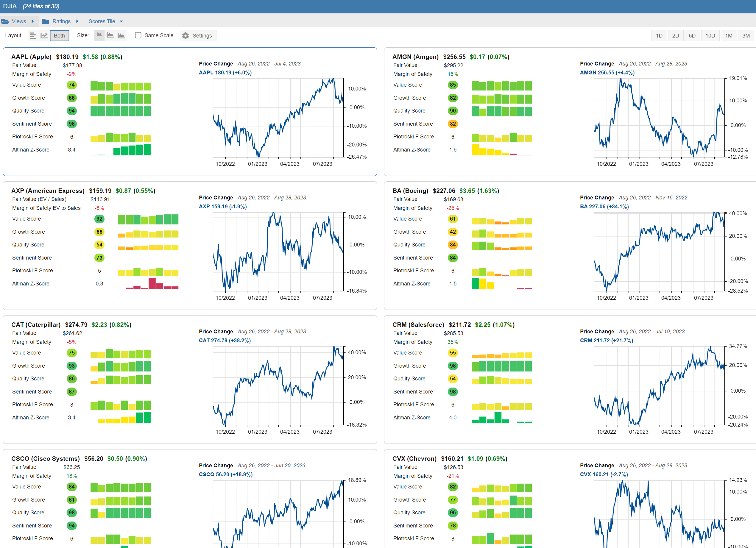Expand the Views menu arrow
This screenshot has width=756, height=548.
(33, 21)
